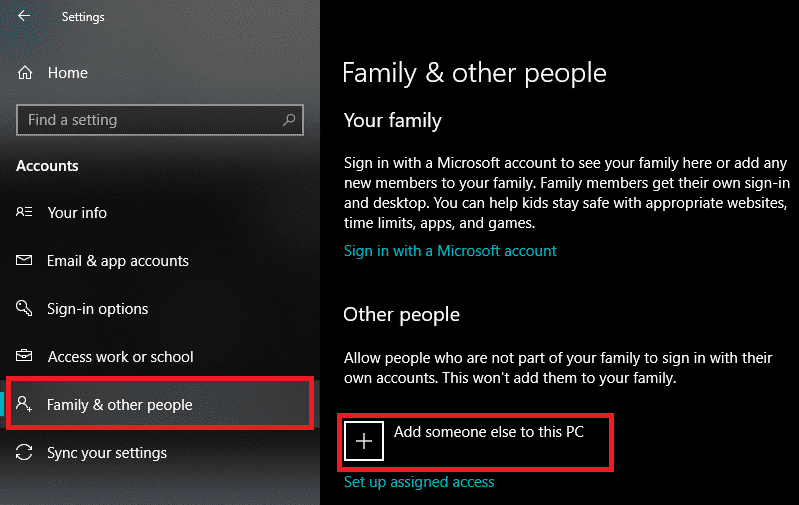Click the Sync circular arrows icon
Screen dimensions: 799x505
[x=24, y=452]
